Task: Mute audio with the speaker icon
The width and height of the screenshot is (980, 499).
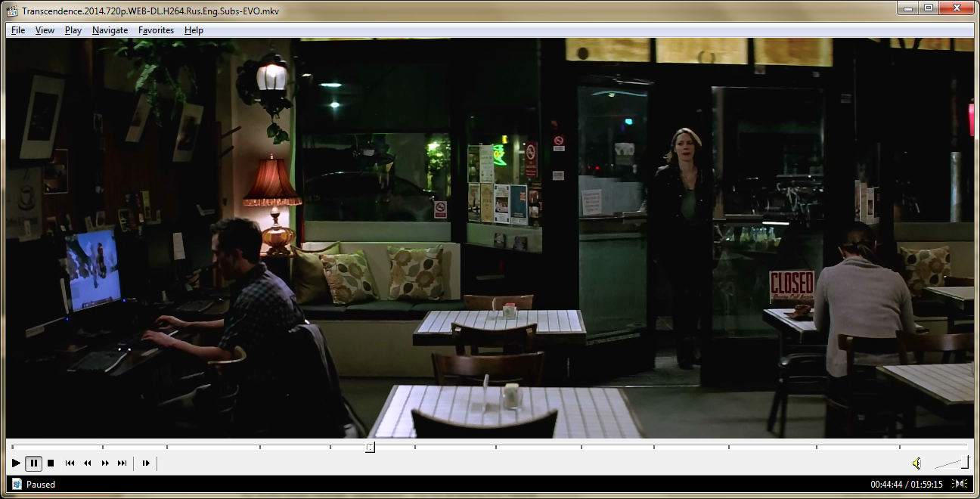Action: tap(916, 463)
